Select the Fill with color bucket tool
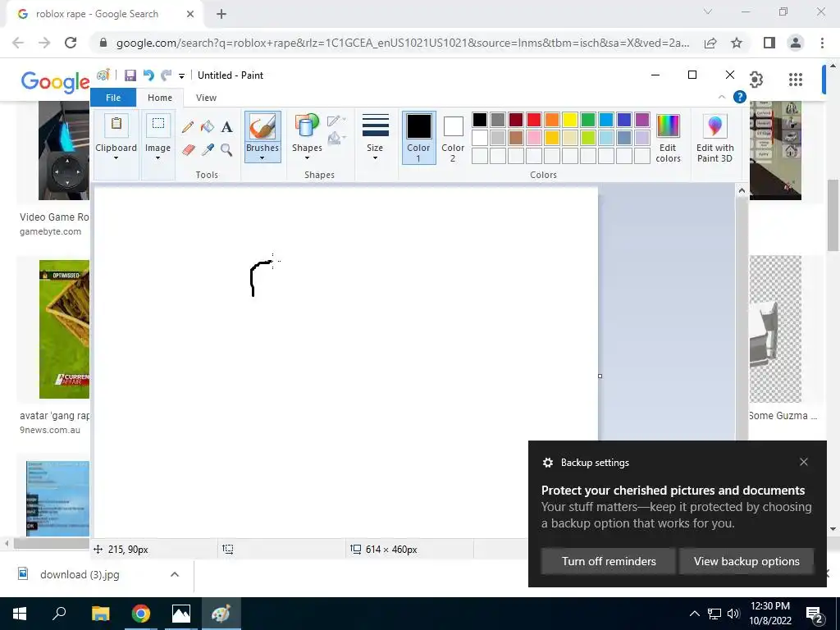This screenshot has width=840, height=630. click(208, 127)
